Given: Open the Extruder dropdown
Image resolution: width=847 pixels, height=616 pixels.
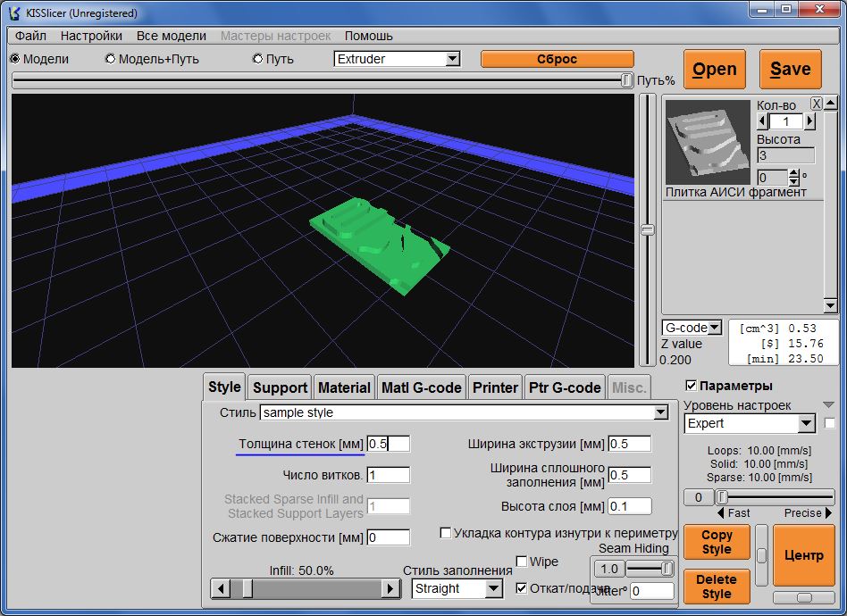Looking at the screenshot, I should point(451,59).
